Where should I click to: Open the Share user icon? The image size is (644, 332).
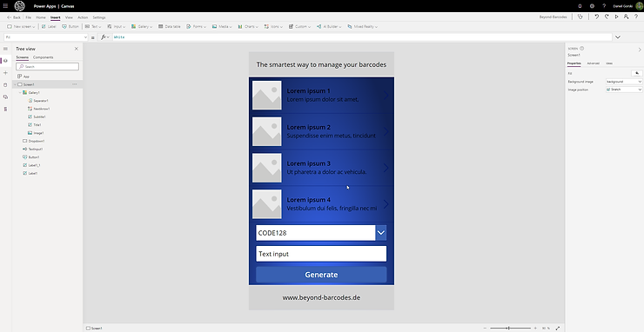coord(626,17)
